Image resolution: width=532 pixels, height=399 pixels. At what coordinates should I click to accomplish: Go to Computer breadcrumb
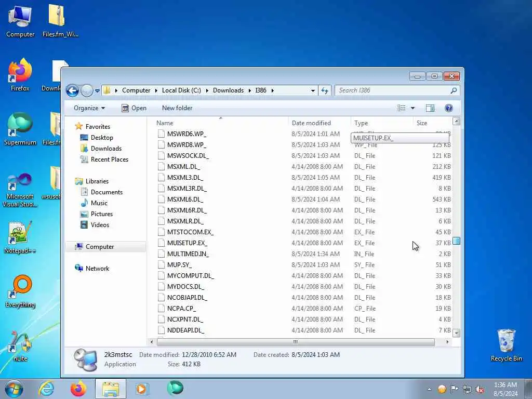[136, 90]
